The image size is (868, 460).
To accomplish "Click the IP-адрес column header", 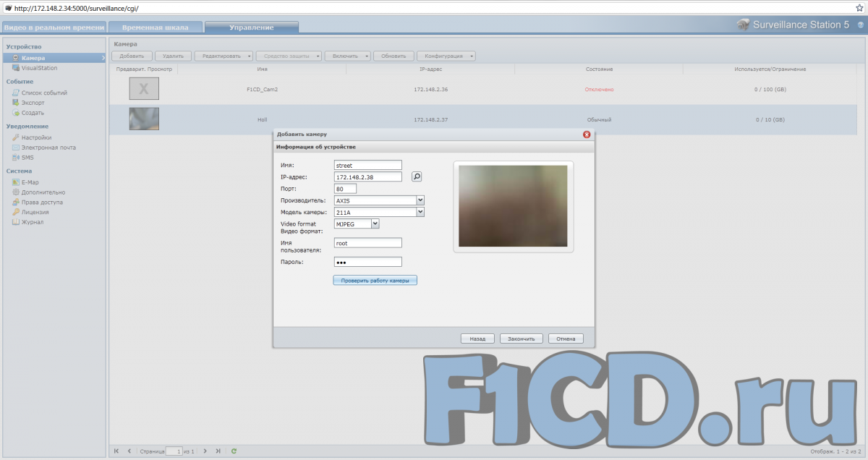I will click(x=430, y=69).
